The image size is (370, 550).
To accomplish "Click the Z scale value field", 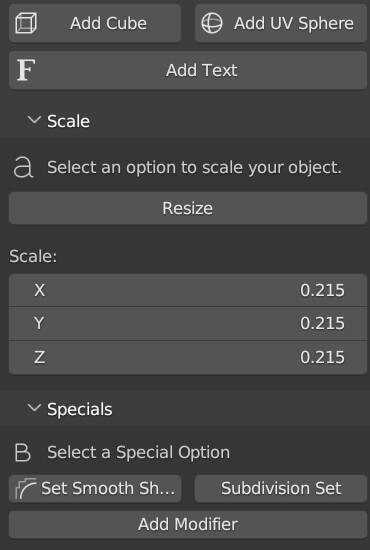I will click(x=188, y=357).
